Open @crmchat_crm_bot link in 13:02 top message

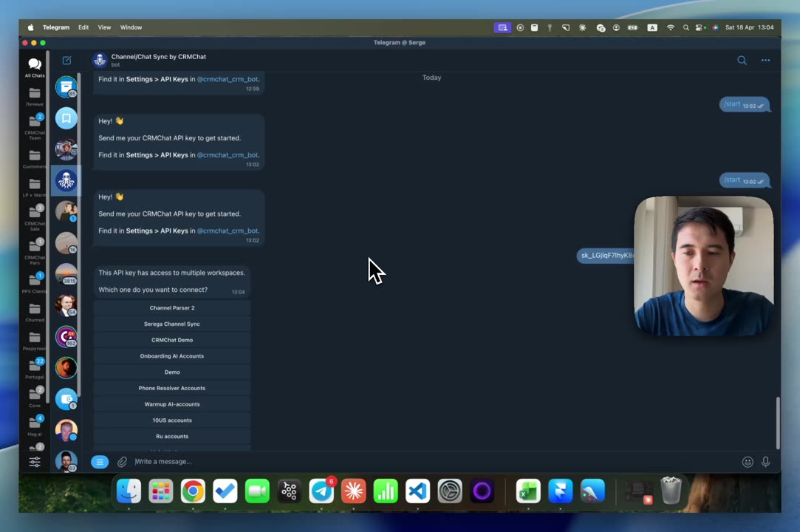click(x=228, y=154)
